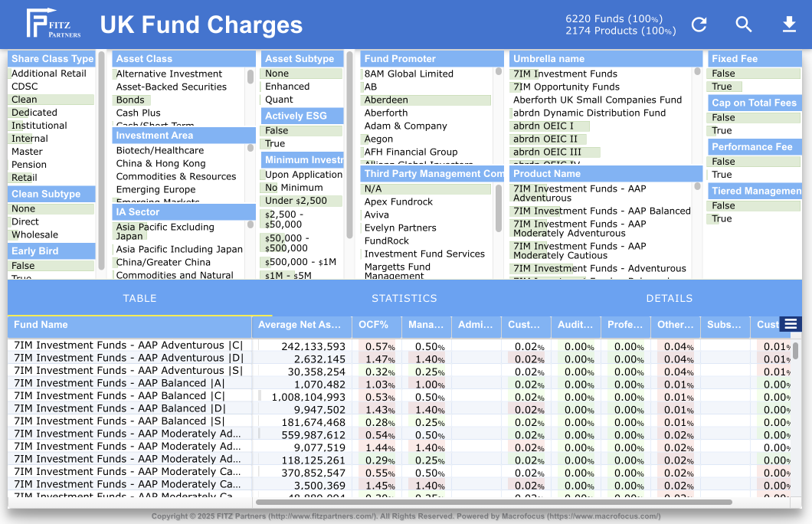Viewport: 812px width, 524px height.
Task: Click the fitzpartners.com footer link
Action: tap(322, 516)
